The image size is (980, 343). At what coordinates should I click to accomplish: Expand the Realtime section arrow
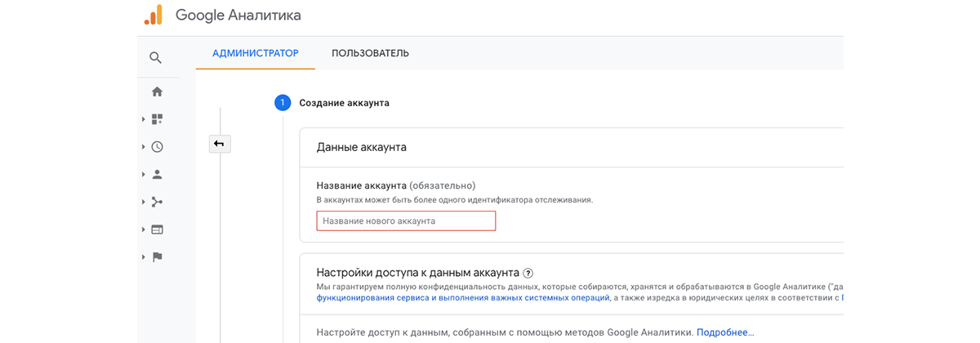coord(144,147)
